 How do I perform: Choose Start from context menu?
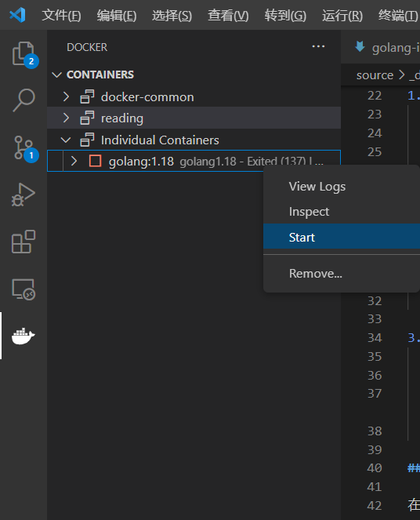pos(342,237)
